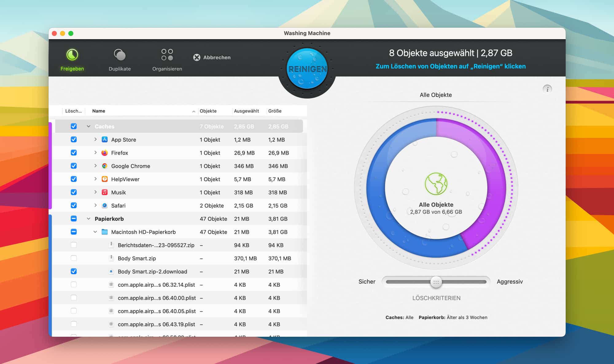Image resolution: width=614 pixels, height=364 pixels.
Task: Expand the Safari cache row
Action: pos(95,205)
